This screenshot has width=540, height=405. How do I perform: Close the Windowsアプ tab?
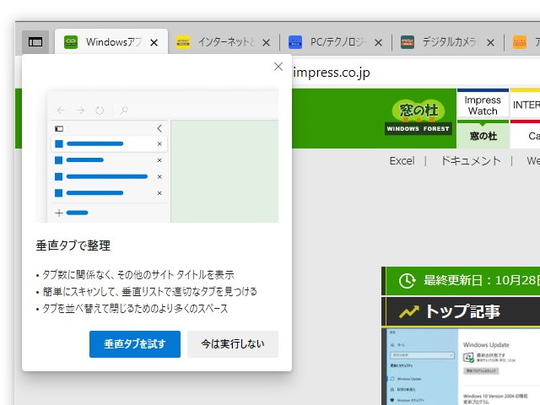tap(154, 43)
